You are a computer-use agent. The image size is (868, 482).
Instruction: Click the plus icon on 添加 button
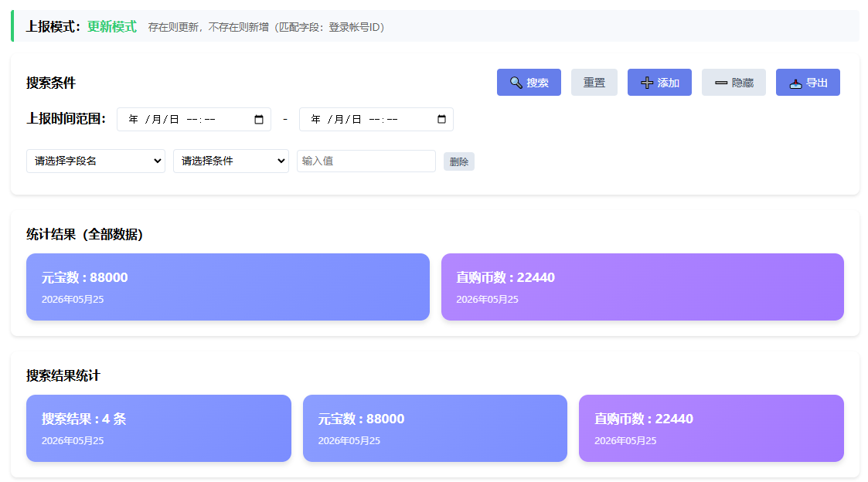pos(647,83)
